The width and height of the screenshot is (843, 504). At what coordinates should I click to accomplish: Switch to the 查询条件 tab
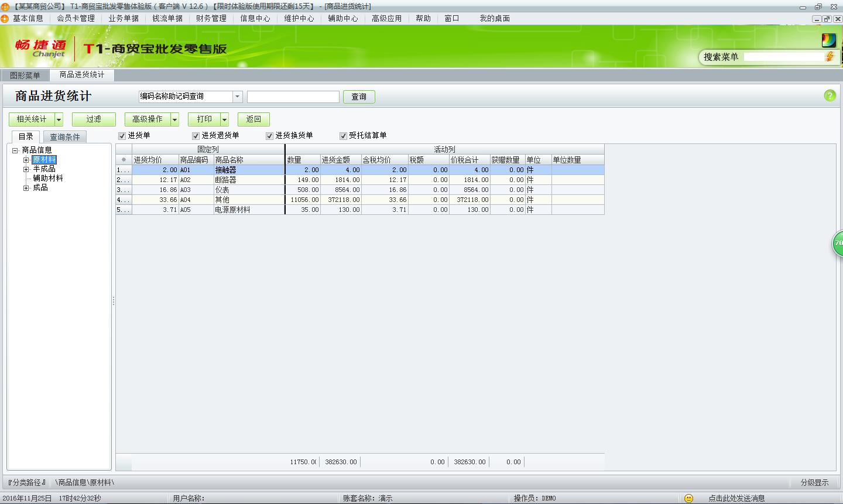tap(64, 136)
